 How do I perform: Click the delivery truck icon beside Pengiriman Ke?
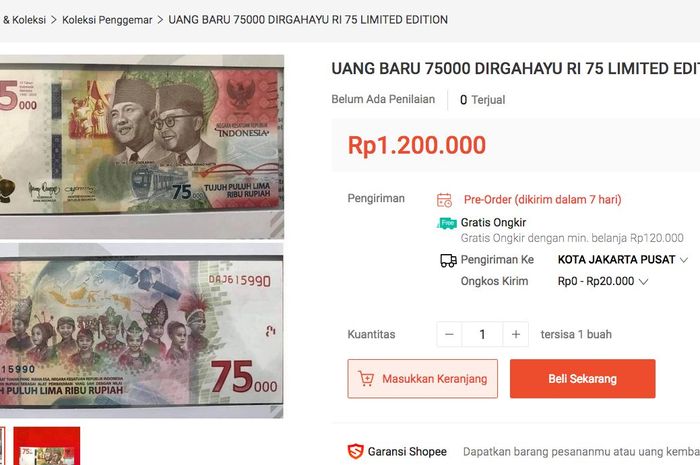(x=448, y=260)
